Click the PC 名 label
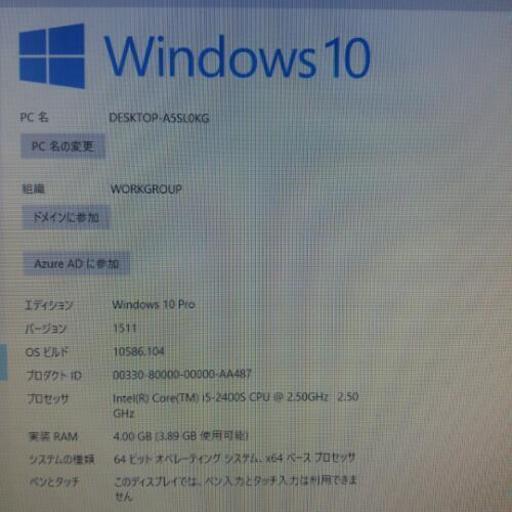The image size is (512, 512). (34, 117)
